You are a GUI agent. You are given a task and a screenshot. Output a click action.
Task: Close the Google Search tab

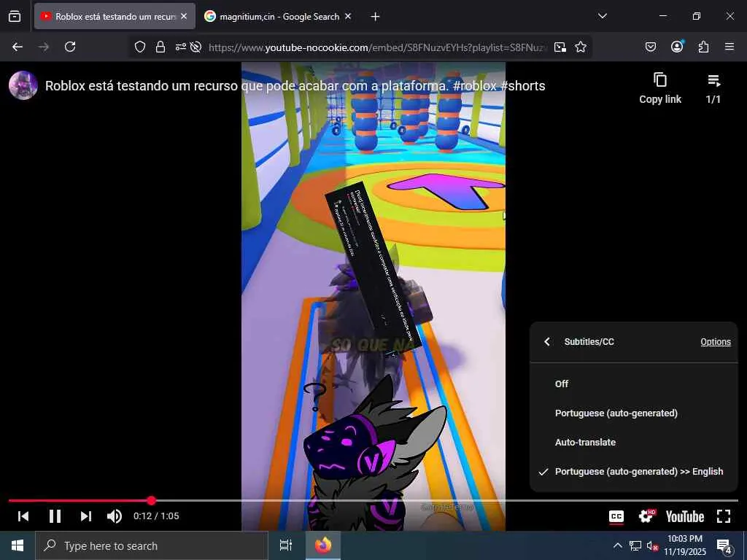[x=348, y=16]
